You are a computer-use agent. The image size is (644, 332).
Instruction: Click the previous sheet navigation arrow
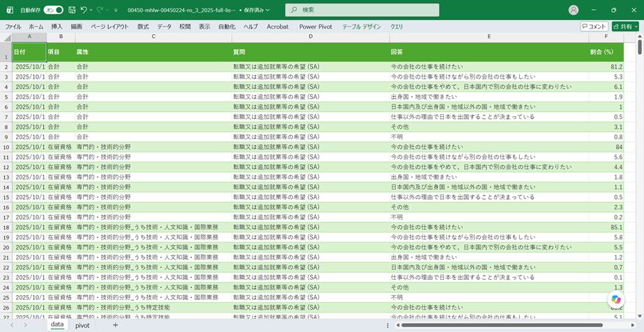pos(11,325)
